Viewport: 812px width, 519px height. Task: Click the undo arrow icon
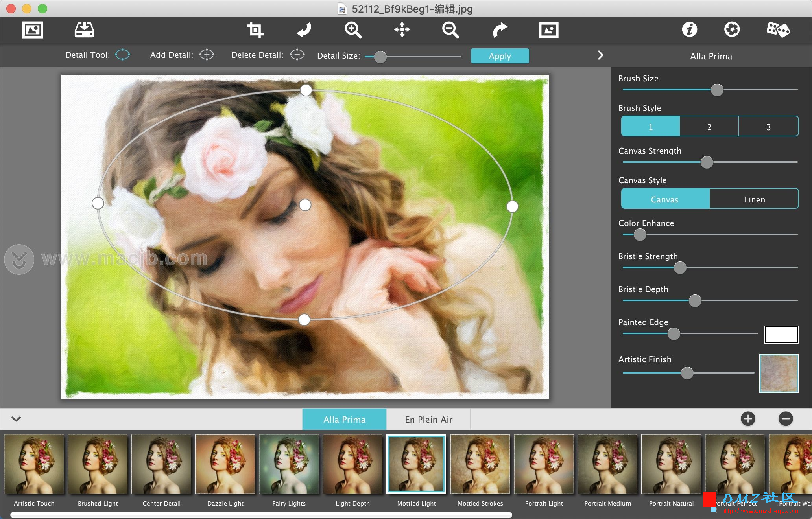coord(304,30)
